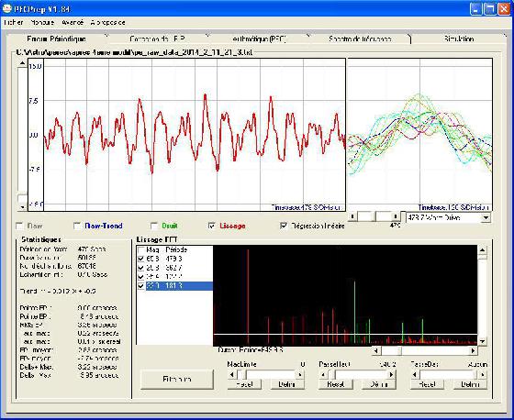Uncheck the 478.3 period FFT entry
514x420 pixels.
pos(141,259)
